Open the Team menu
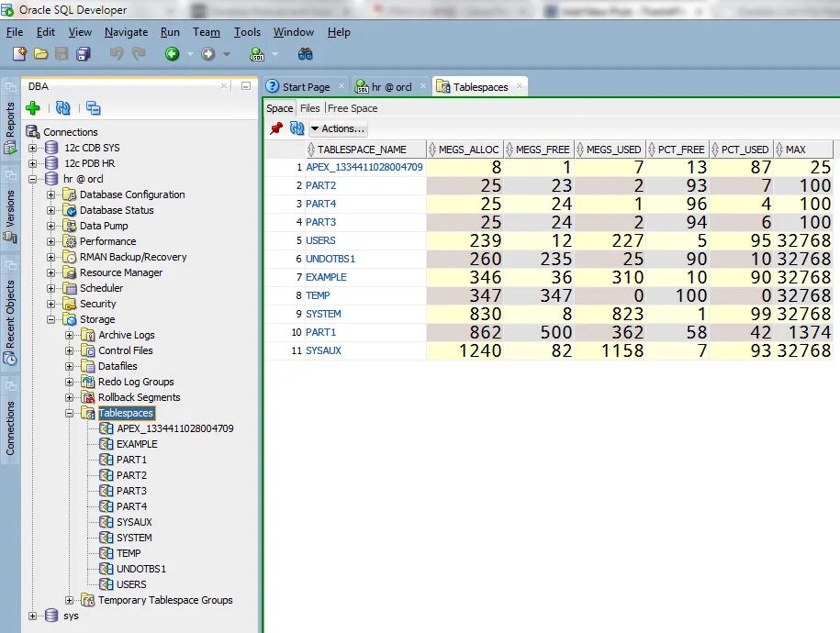Screen dimensions: 840x633 (x=207, y=32)
